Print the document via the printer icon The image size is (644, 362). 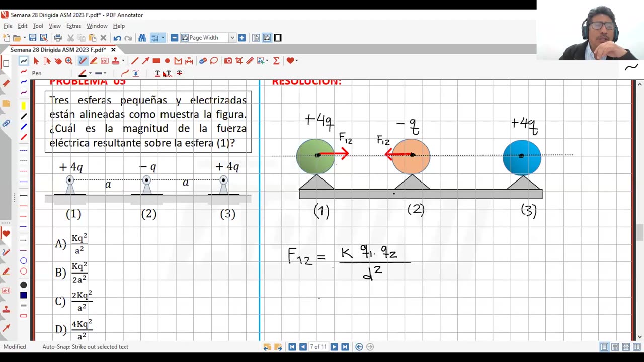[x=58, y=38]
